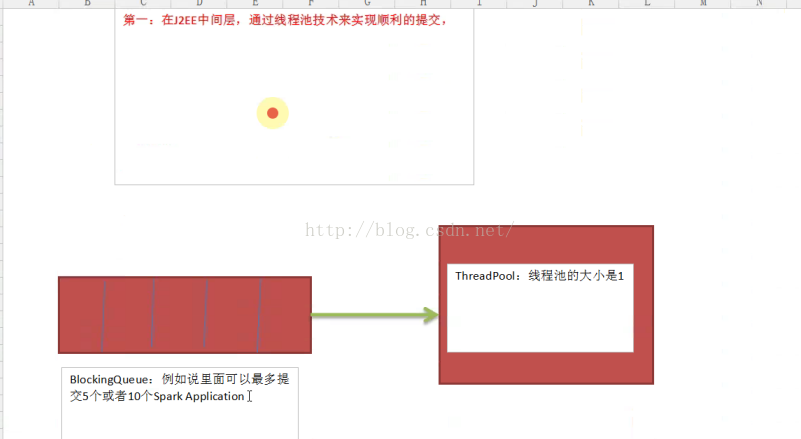801x439 pixels.
Task: Select column K header
Action: (x=591, y=4)
